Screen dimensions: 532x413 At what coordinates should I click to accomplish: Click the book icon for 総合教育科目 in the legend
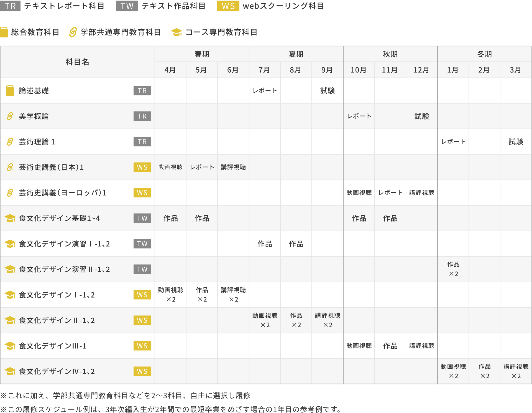point(4,32)
